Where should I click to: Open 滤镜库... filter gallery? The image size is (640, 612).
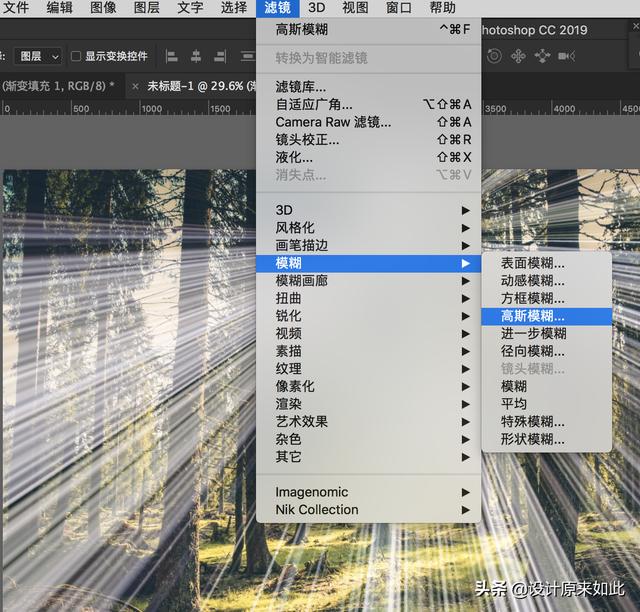(x=369, y=87)
